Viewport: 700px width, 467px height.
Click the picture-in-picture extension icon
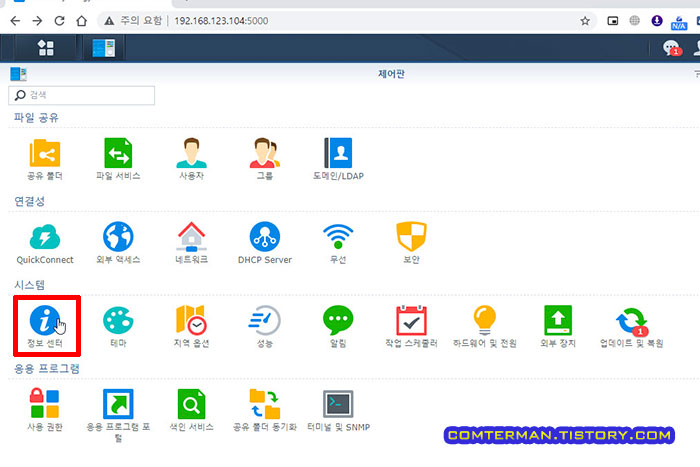(x=612, y=21)
